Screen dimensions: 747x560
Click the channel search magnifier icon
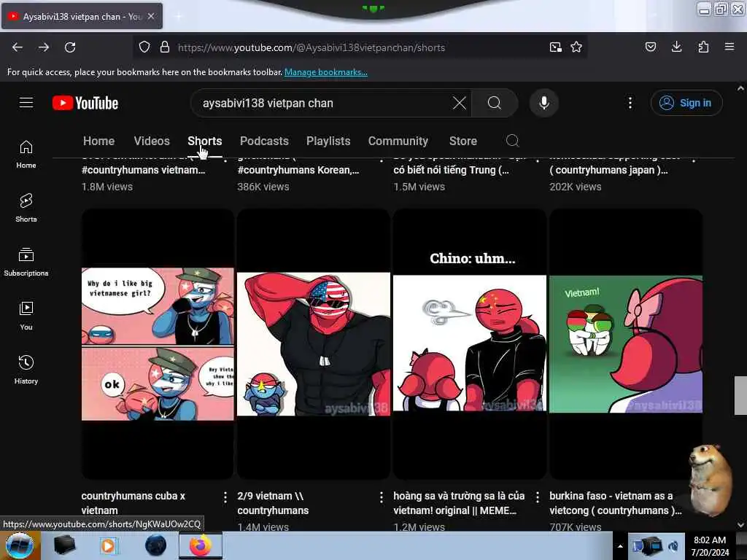513,141
